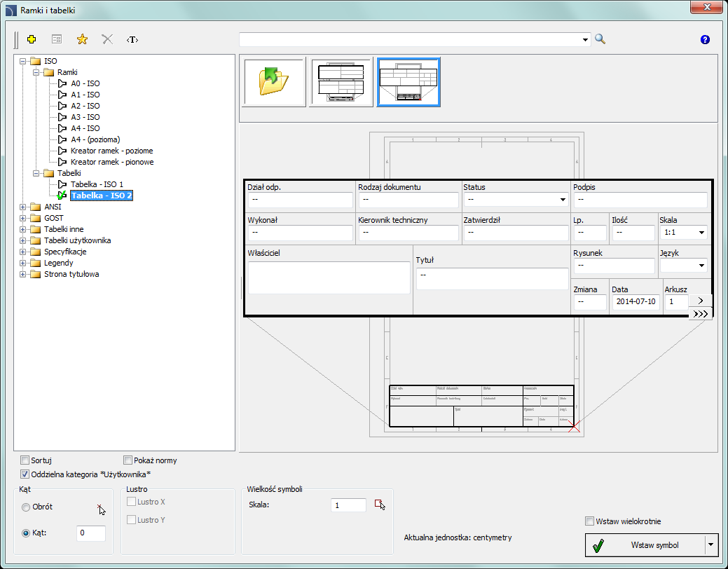This screenshot has width=728, height=569.
Task: Click the text <T> toolbar icon
Action: coord(132,39)
